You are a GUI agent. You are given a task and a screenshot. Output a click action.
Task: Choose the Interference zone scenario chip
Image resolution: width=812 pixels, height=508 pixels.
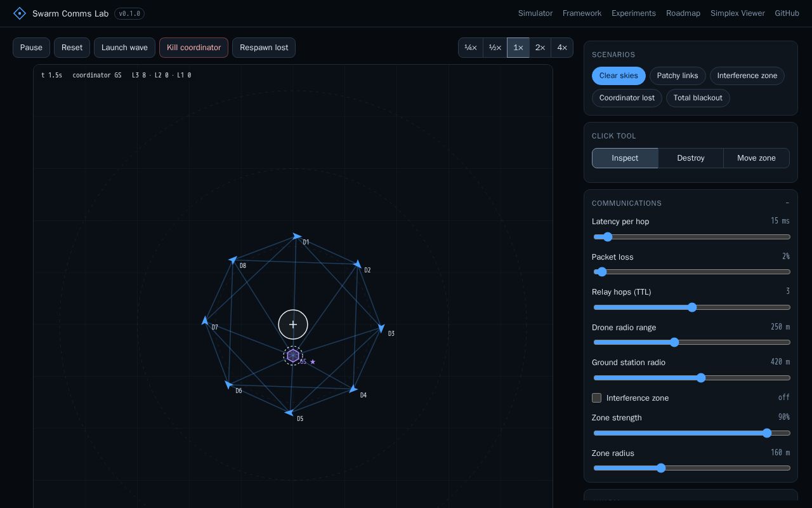[747, 76]
